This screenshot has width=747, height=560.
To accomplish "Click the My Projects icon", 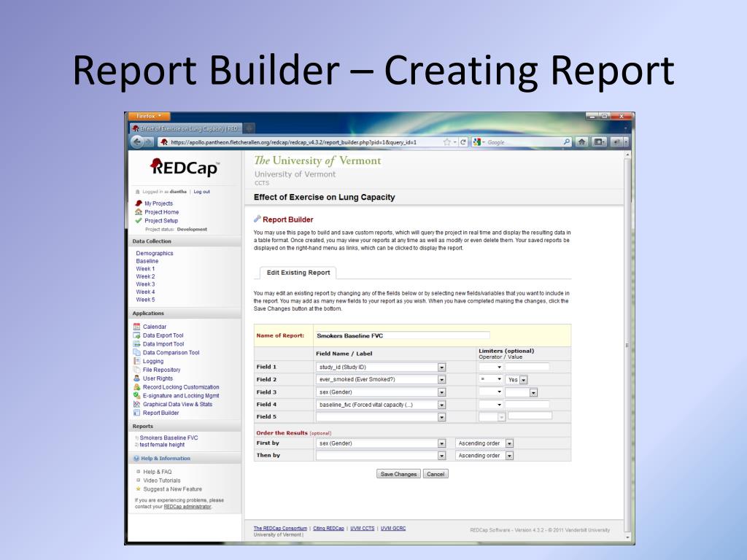I will 139,203.
